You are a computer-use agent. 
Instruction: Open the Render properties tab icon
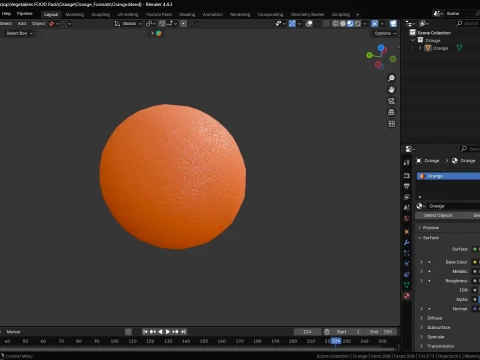click(x=407, y=175)
